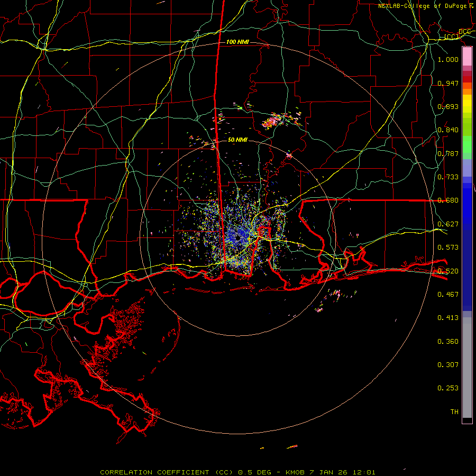Click the 0.307 color scale value
The image size is (476, 476).
click(x=448, y=364)
